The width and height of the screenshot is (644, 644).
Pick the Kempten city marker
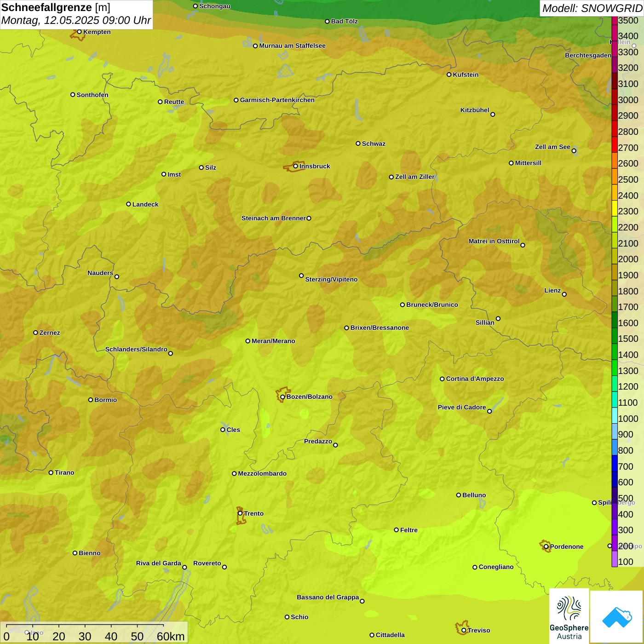coord(79,32)
